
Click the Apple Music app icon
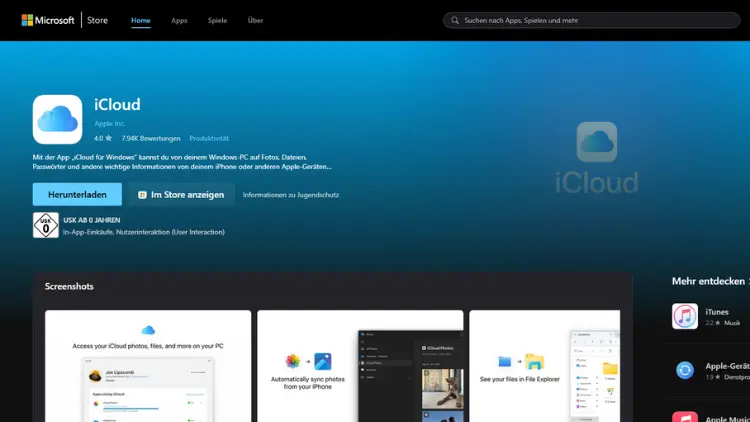coord(685,416)
